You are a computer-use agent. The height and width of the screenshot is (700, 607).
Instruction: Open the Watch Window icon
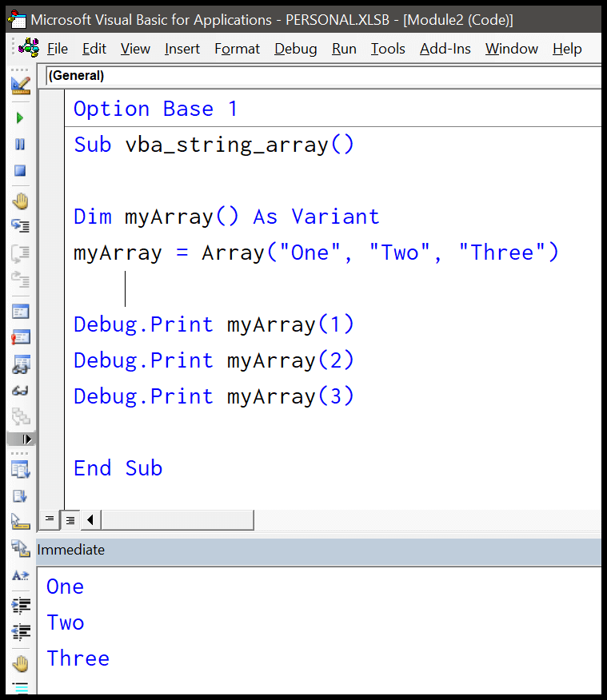20,365
